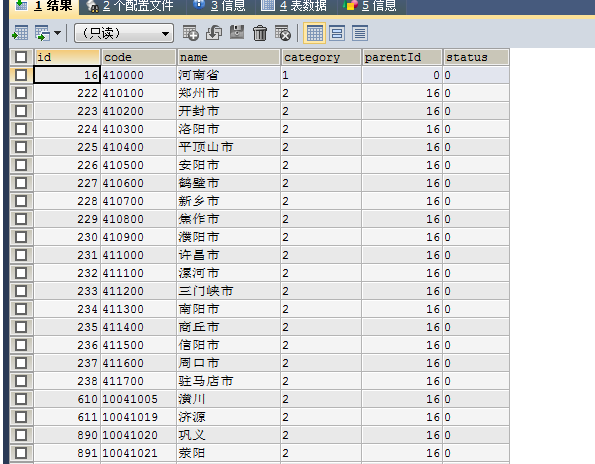Sort by the code column header
The image size is (595, 464).
[139, 57]
